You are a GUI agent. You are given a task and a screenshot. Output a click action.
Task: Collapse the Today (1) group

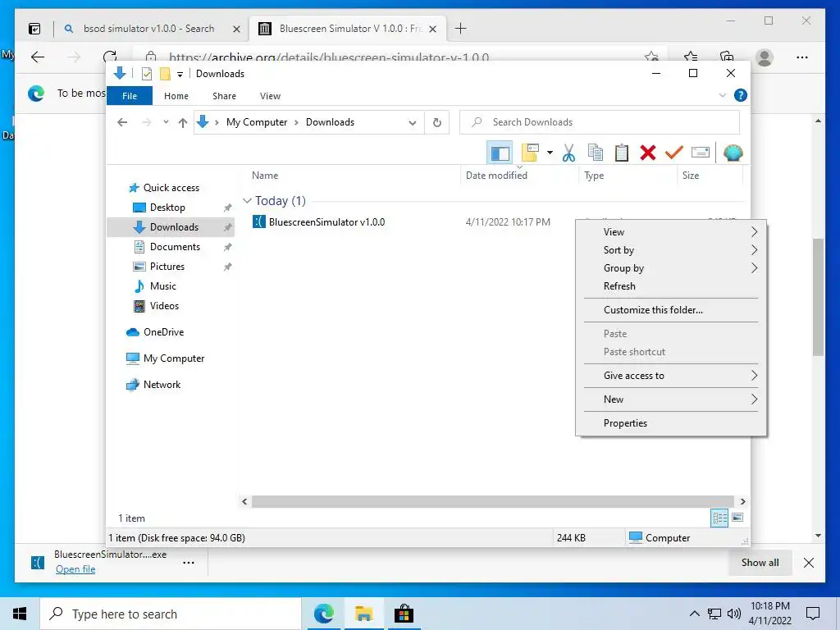tap(247, 201)
